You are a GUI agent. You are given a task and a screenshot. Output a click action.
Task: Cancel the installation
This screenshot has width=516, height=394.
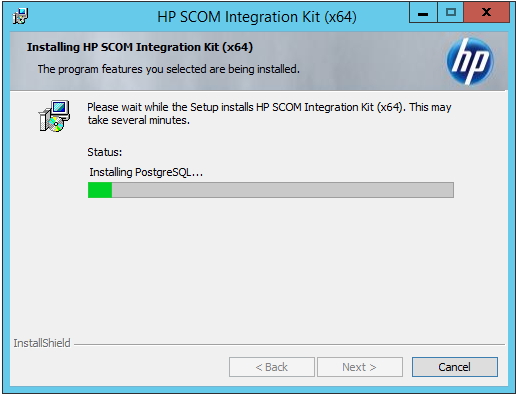[x=455, y=367]
